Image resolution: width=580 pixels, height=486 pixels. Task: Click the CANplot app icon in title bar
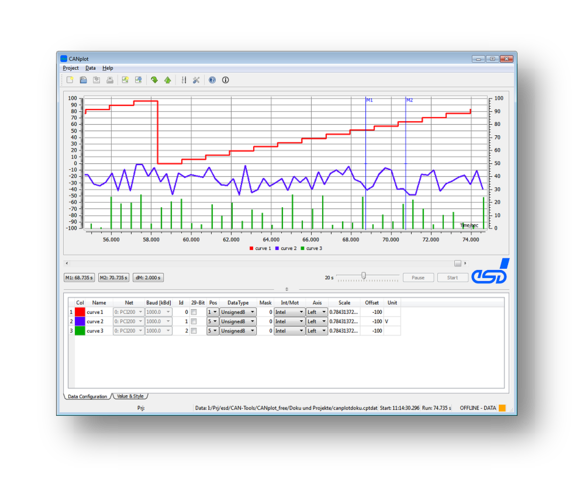[64, 58]
